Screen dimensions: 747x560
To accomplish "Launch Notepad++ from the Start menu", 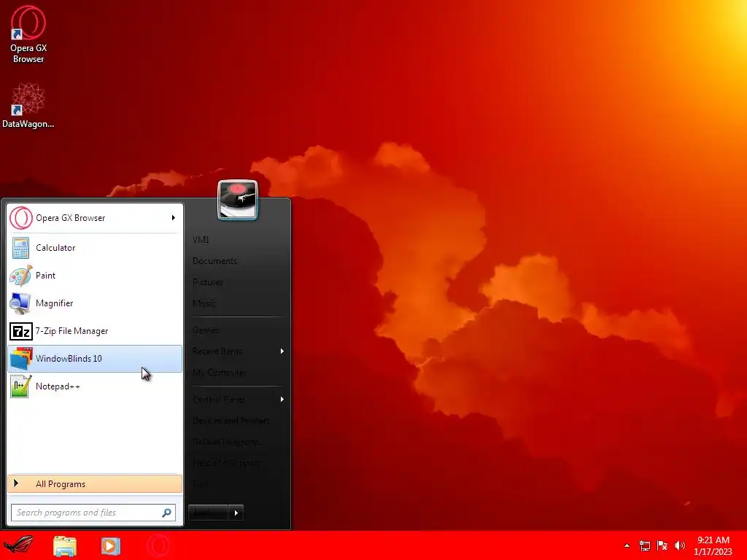I will [x=95, y=386].
